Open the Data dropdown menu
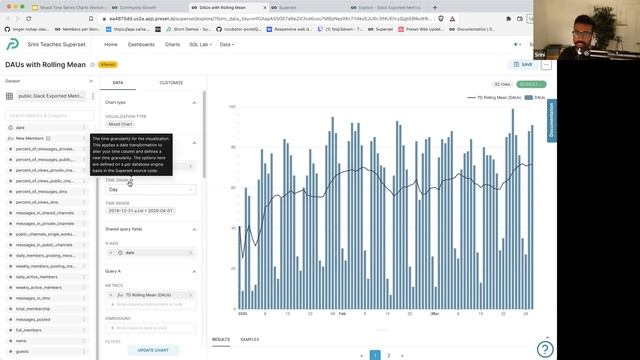The height and width of the screenshot is (360, 640). (x=227, y=44)
